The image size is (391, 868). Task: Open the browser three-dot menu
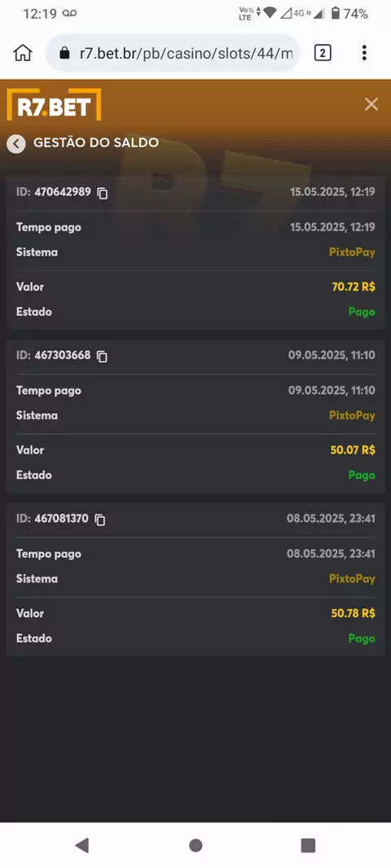tap(364, 53)
